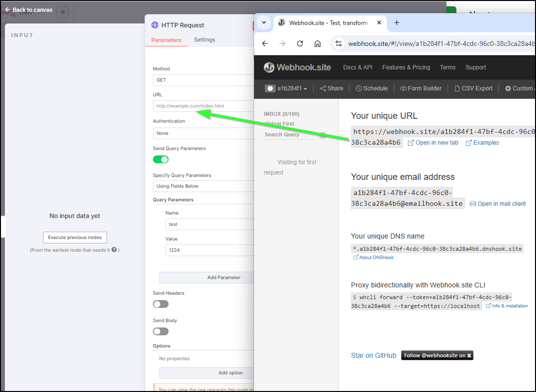Click the CSV Export toolbar button

click(x=473, y=88)
